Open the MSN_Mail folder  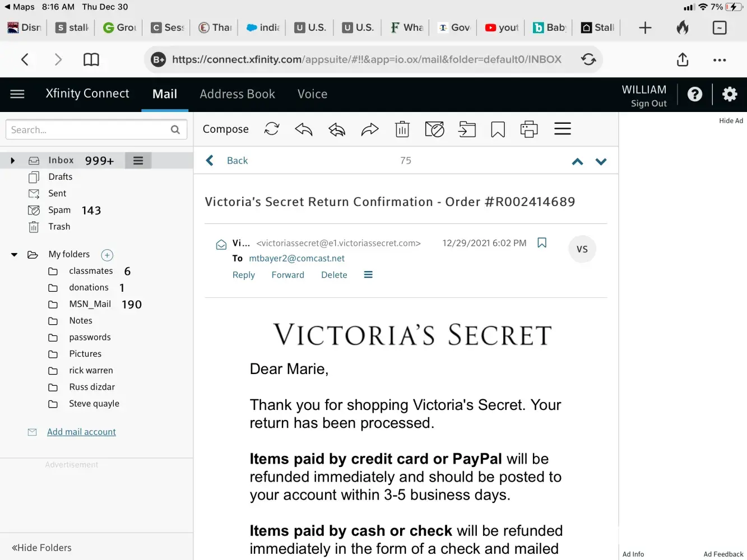point(90,304)
